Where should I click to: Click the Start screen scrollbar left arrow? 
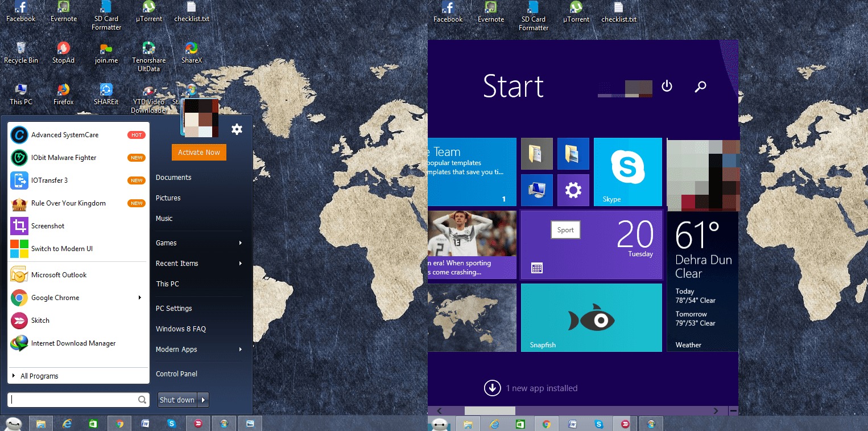(x=439, y=411)
